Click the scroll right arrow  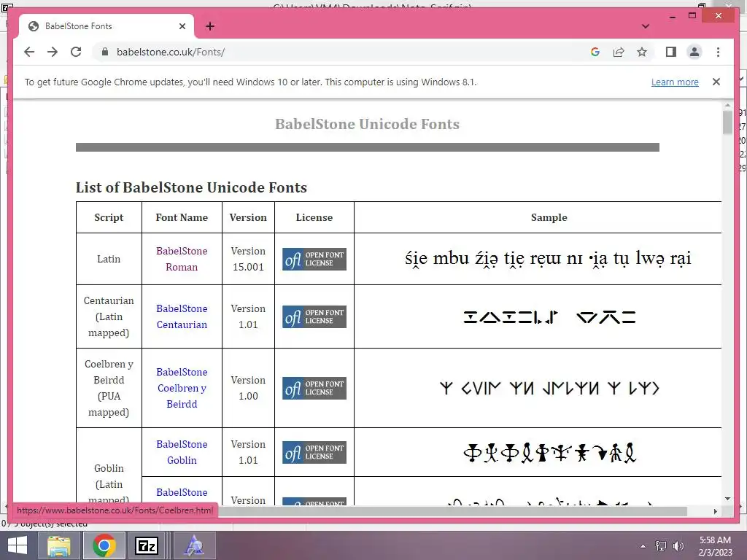(x=715, y=511)
